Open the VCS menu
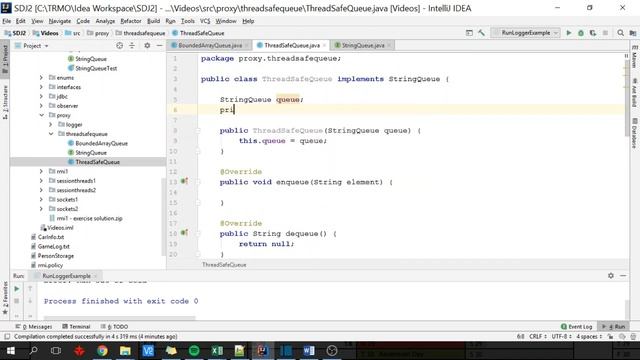 [x=205, y=21]
